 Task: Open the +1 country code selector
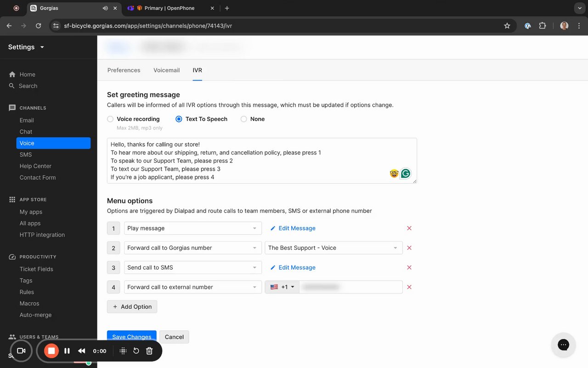point(282,287)
